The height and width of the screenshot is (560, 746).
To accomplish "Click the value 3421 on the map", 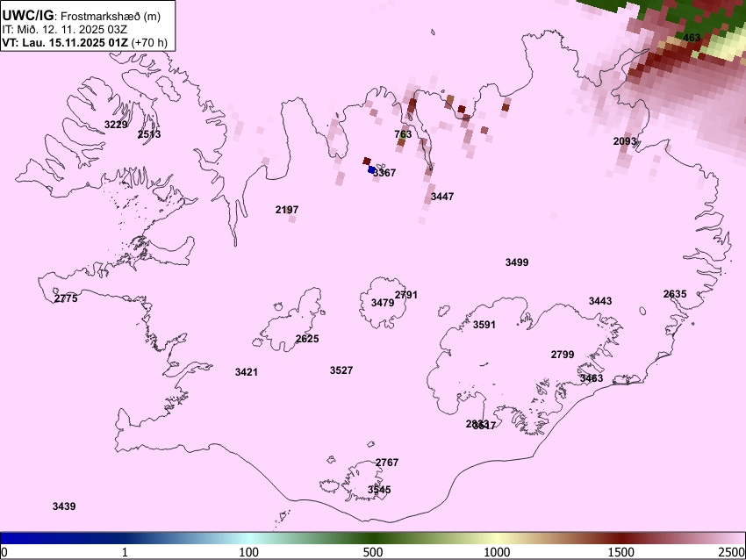I will pos(247,372).
